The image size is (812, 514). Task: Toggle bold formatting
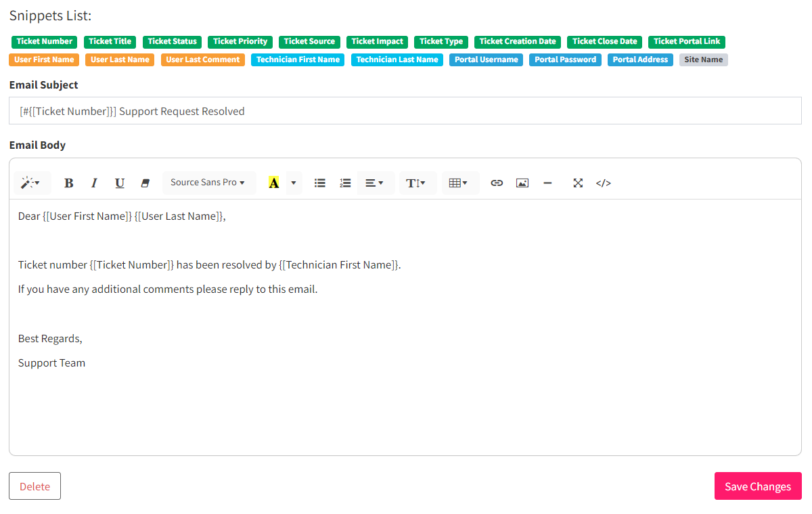pyautogui.click(x=69, y=183)
